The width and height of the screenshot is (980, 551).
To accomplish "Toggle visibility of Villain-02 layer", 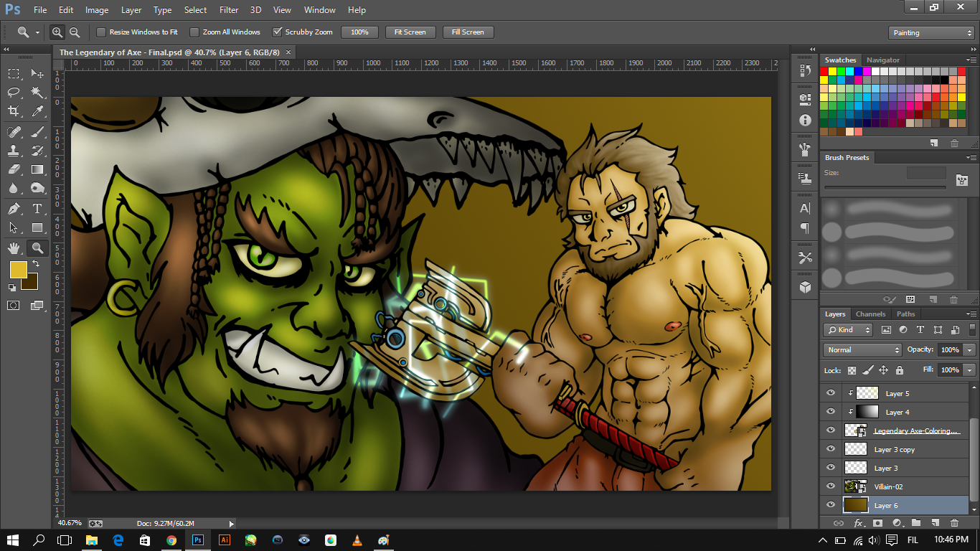I will point(831,486).
